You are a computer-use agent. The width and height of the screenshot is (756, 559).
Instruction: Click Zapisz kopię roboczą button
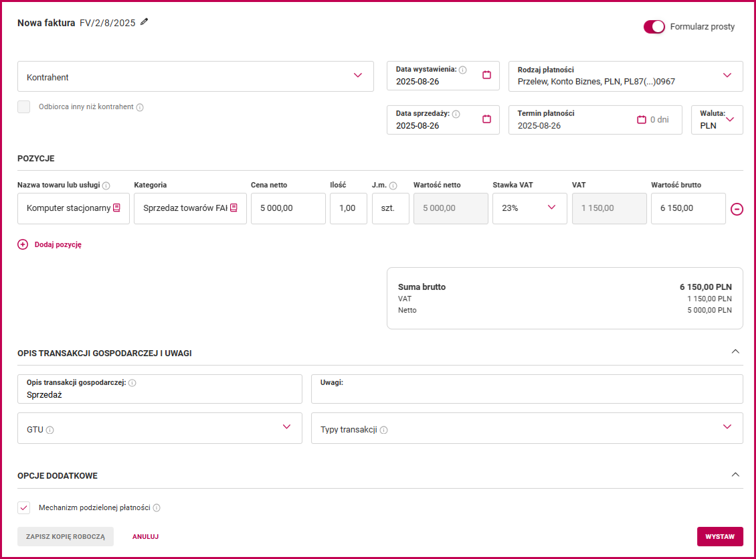[66, 536]
